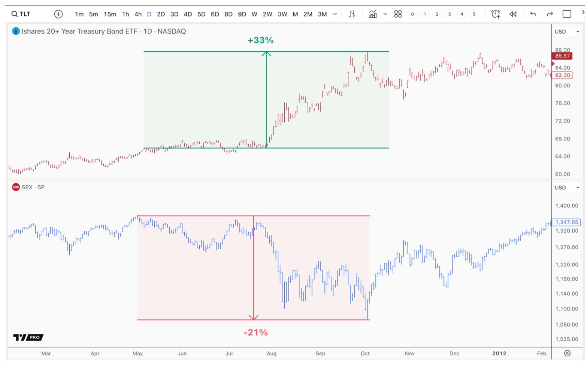Screen dimensions: 588x365
Task: Switch to monthly M timeframe
Action: pos(295,14)
